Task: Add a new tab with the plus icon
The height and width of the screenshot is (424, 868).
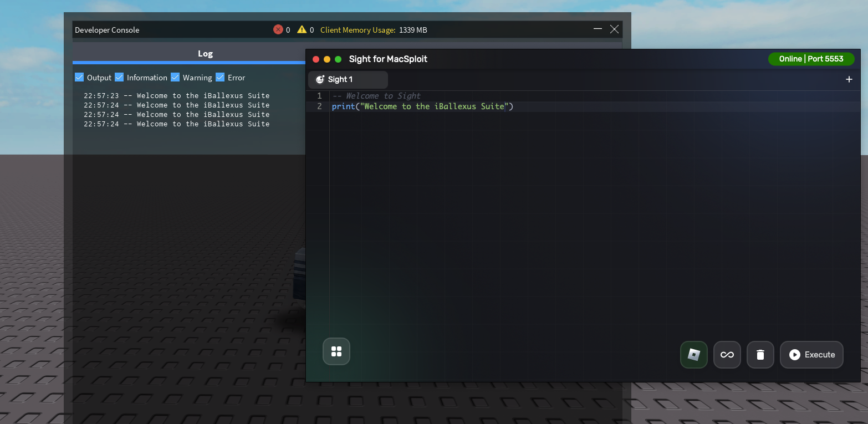Action: tap(849, 79)
